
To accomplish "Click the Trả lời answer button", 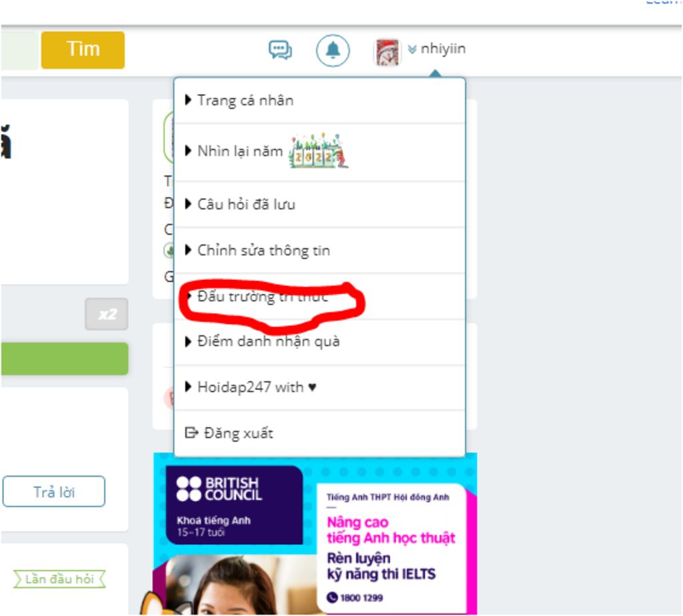I will click(53, 491).
